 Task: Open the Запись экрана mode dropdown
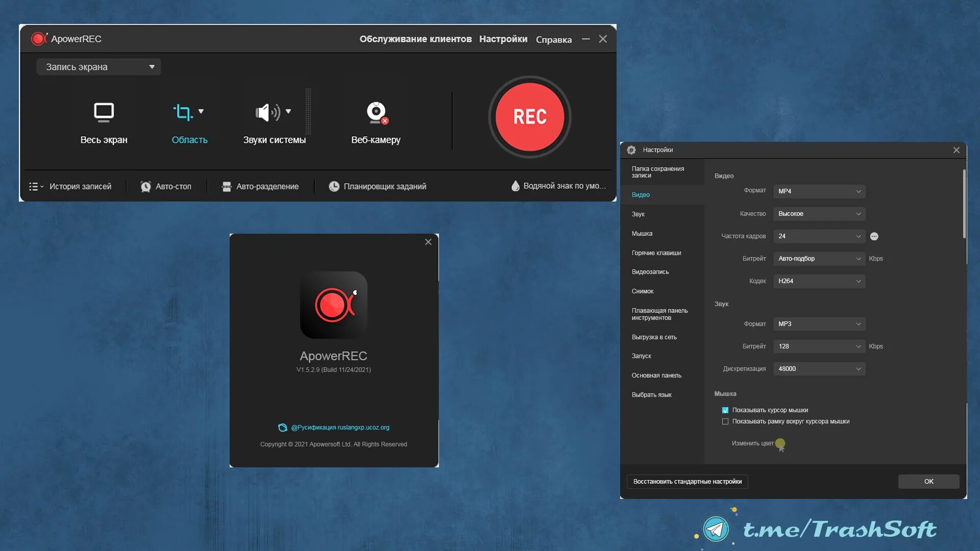[99, 67]
